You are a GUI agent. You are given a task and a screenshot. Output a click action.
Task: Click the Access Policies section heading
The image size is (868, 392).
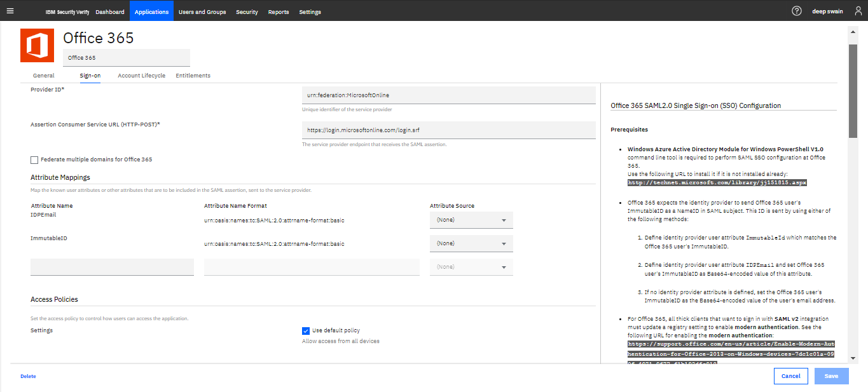(54, 299)
